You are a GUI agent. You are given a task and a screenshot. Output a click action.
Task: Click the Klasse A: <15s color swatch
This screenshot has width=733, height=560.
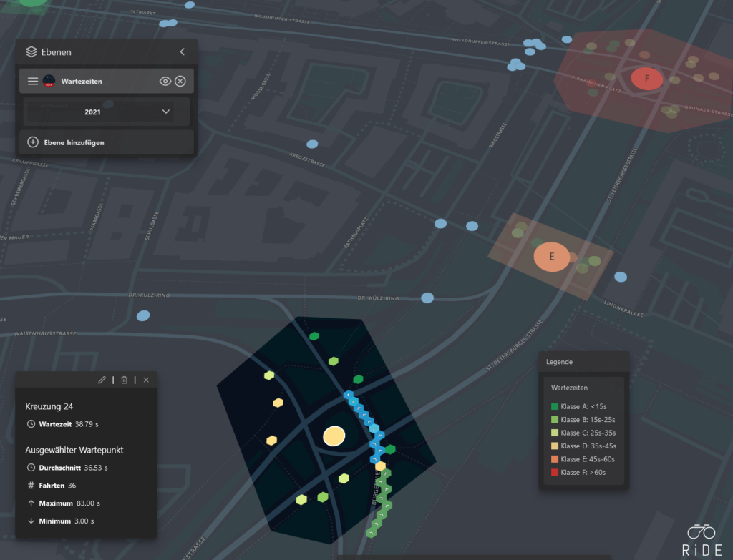[555, 406]
